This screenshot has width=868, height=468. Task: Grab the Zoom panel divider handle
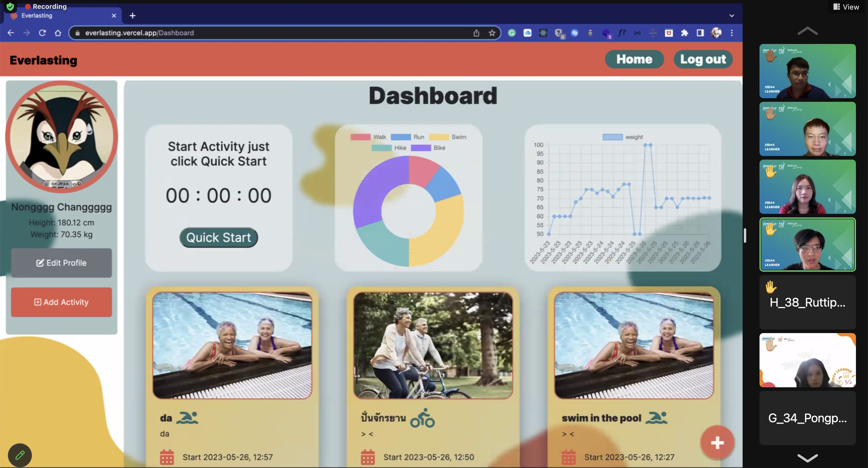pos(745,235)
